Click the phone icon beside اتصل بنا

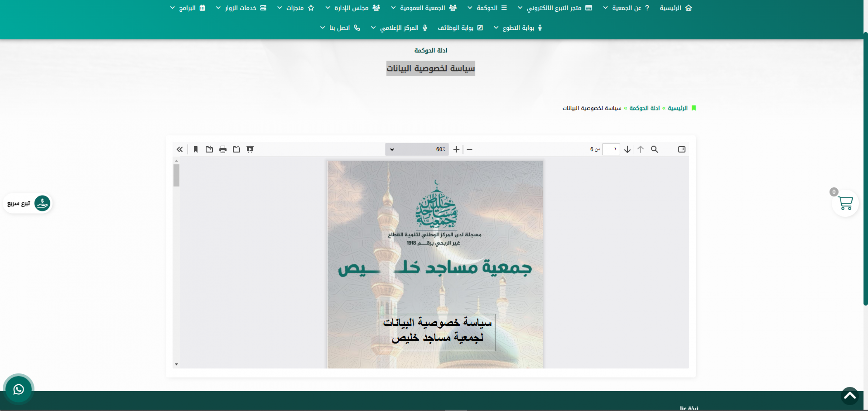[357, 28]
